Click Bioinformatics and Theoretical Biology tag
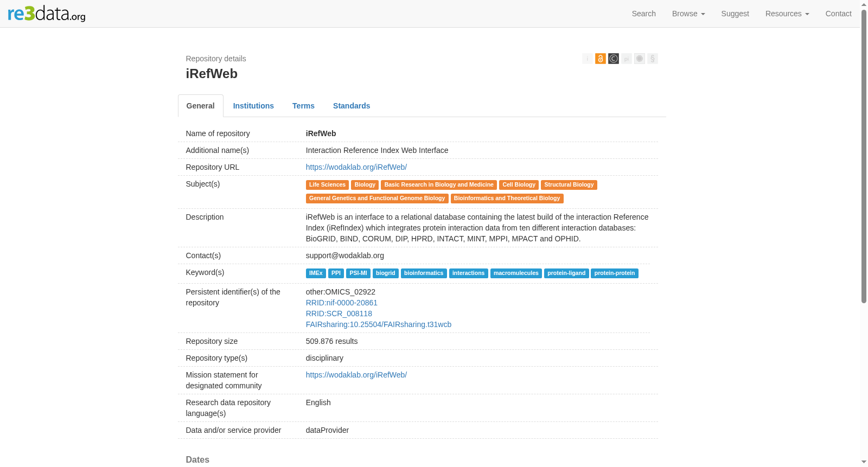 coord(507,199)
